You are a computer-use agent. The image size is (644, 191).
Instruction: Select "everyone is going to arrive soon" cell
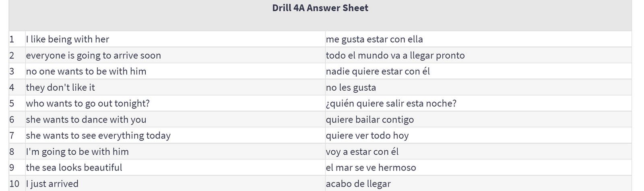click(93, 55)
